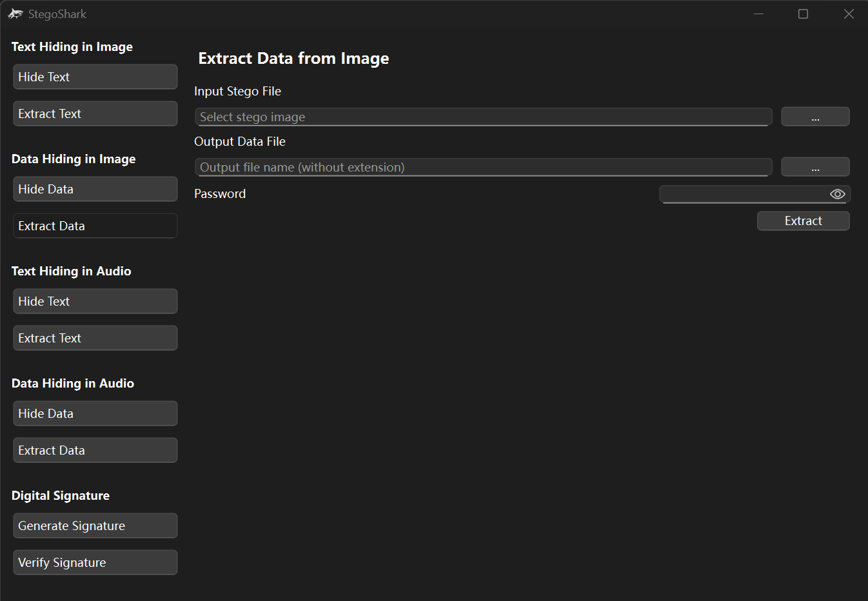The width and height of the screenshot is (868, 601).
Task: Select Extract Data under Data Hiding in Image
Action: click(x=95, y=226)
